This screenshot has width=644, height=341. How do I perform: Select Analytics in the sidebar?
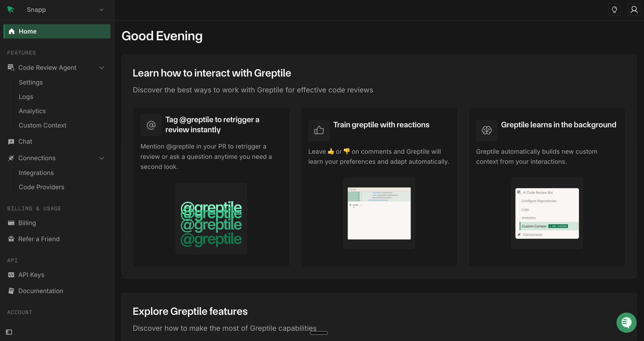click(x=32, y=111)
